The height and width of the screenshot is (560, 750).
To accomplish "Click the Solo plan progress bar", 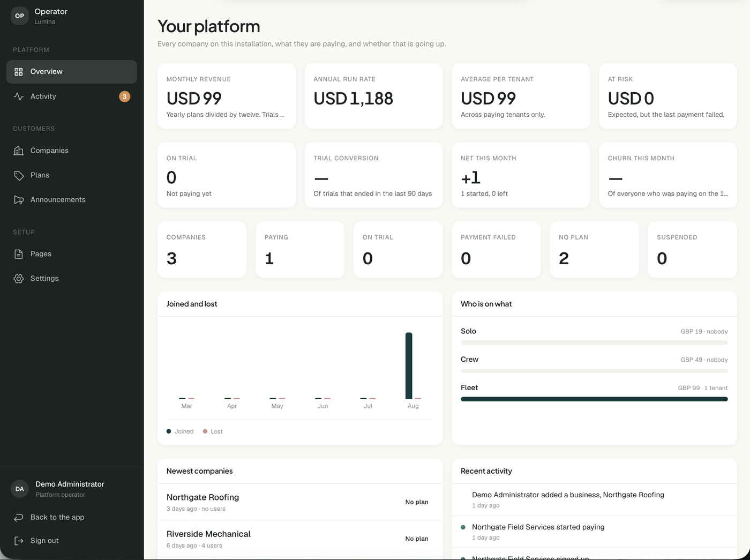I will (594, 342).
